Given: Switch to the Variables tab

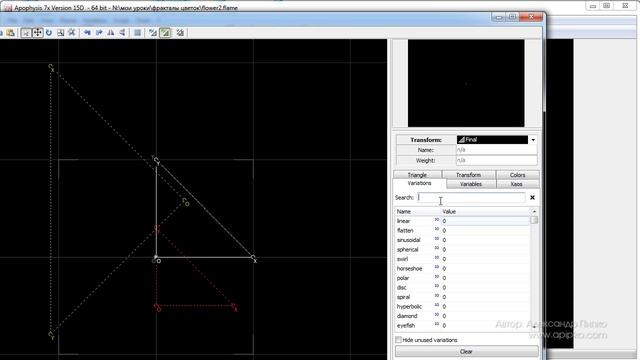Looking at the screenshot, I should [471, 184].
